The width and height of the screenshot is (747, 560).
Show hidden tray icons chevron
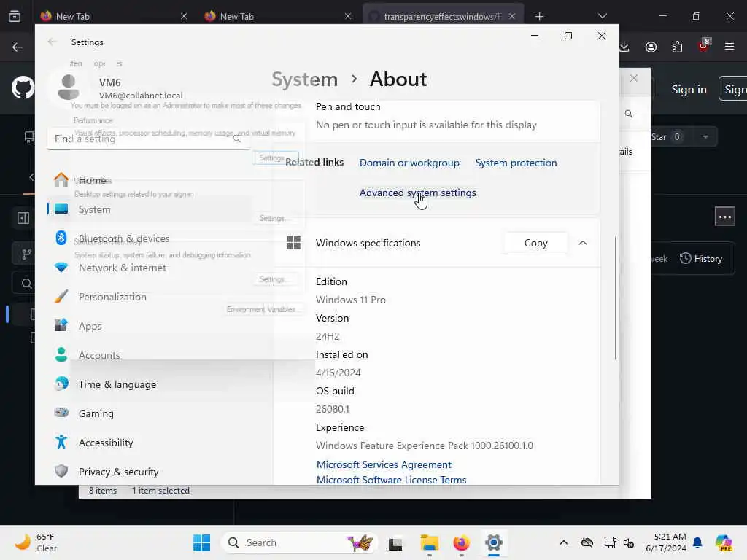[564, 542]
